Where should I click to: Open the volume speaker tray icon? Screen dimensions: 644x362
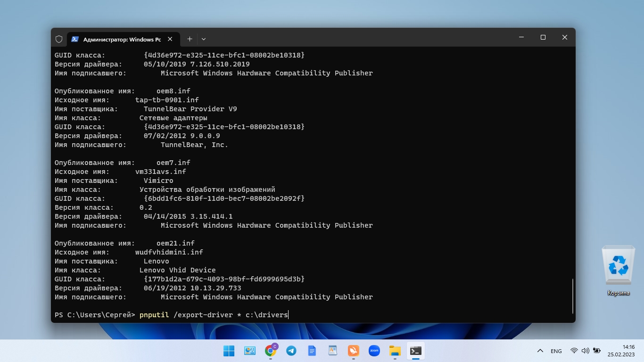coord(586,351)
